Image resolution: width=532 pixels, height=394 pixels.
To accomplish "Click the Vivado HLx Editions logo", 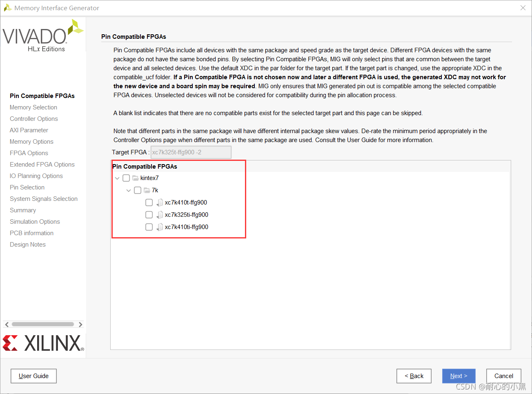I will 43,36.
